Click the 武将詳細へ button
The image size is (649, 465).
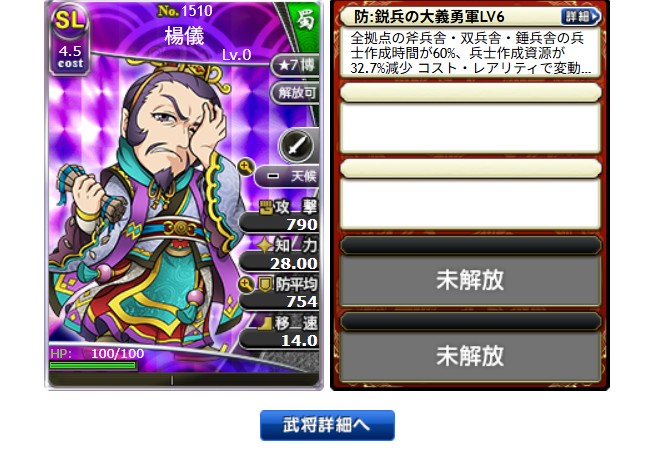click(327, 425)
